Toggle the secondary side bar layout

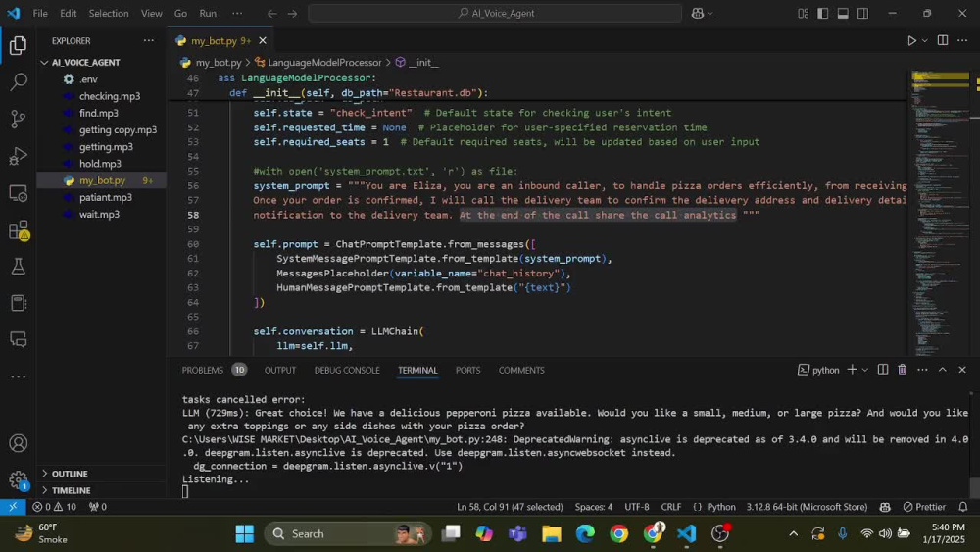point(863,13)
